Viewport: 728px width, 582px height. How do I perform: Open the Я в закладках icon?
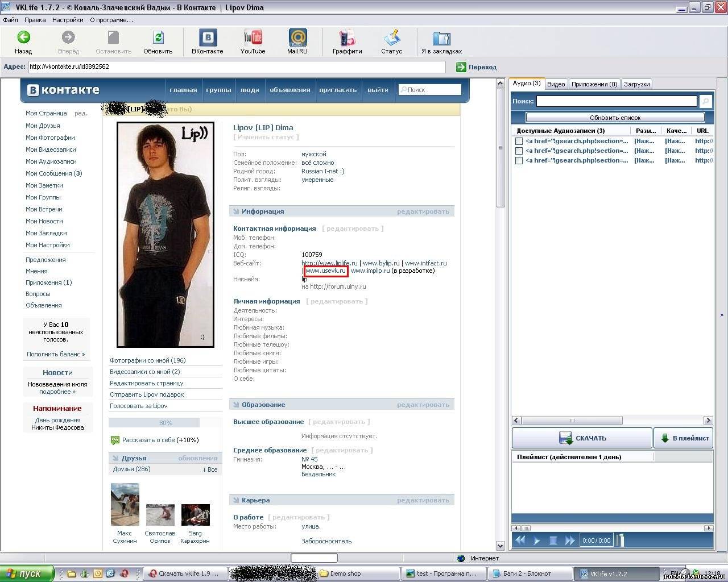(441, 38)
